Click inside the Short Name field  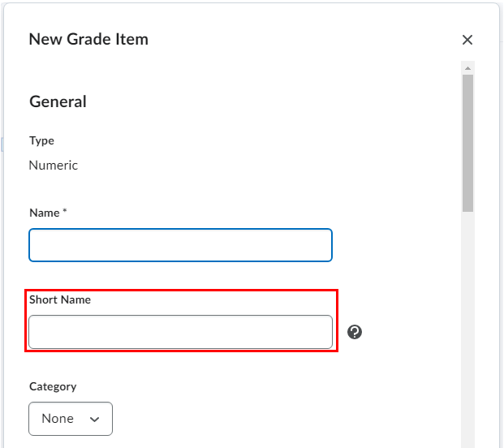point(180,332)
